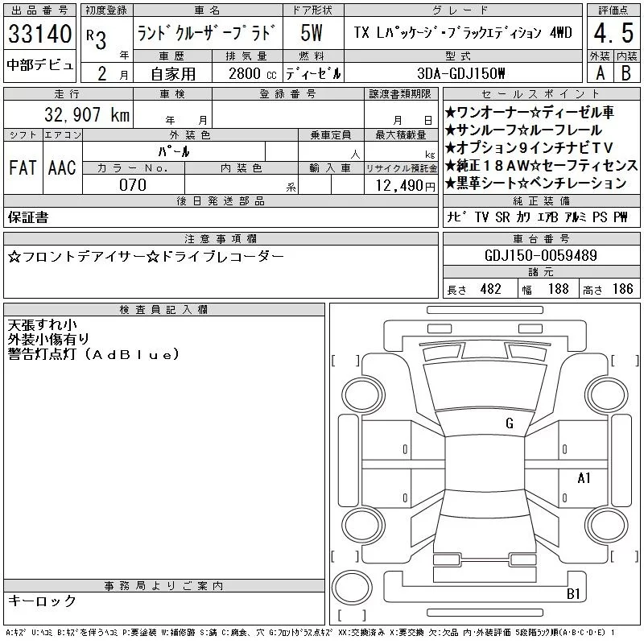Select the exterior grade A cell
644x644 pixels.
click(599, 71)
